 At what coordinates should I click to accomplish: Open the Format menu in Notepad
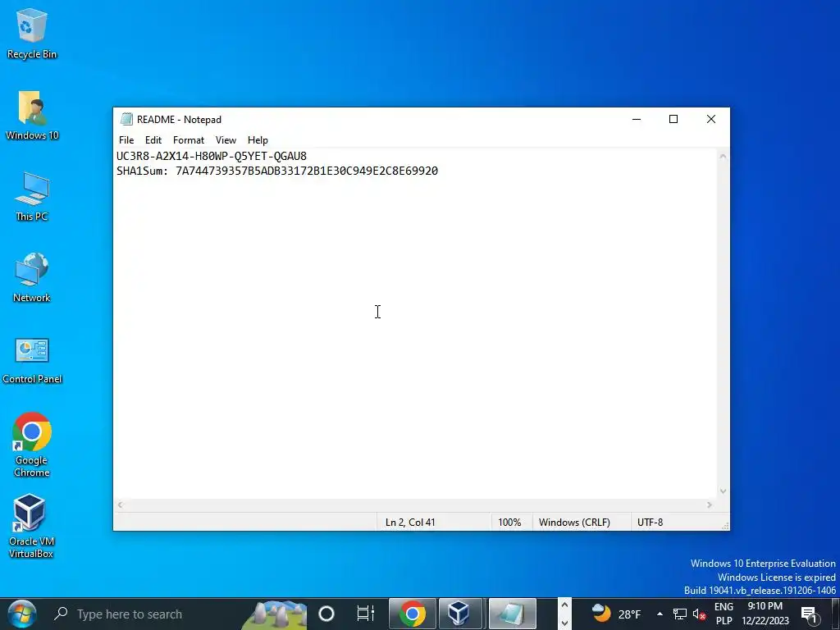[x=189, y=139]
